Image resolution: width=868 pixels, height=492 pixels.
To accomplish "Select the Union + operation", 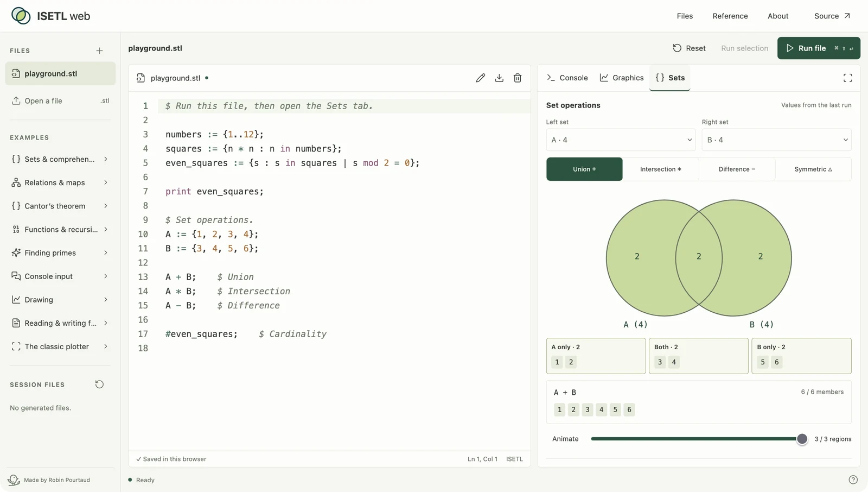I will coord(584,169).
